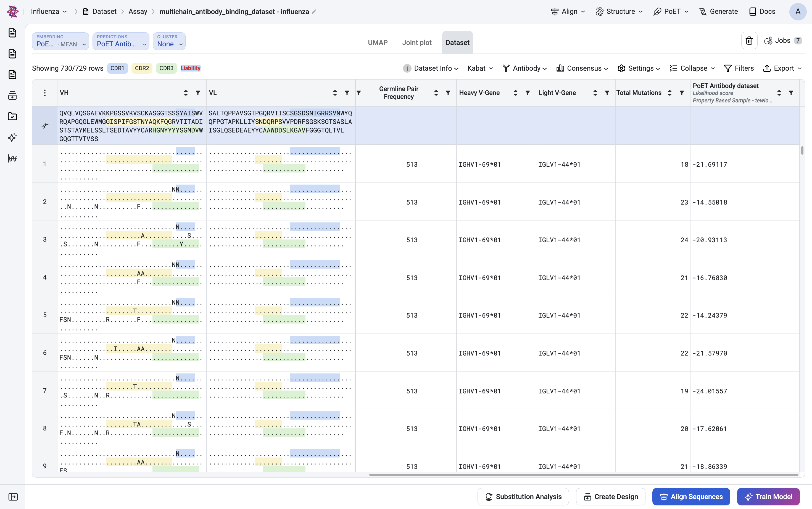Open the Kabat numbering dropdown

click(480, 68)
